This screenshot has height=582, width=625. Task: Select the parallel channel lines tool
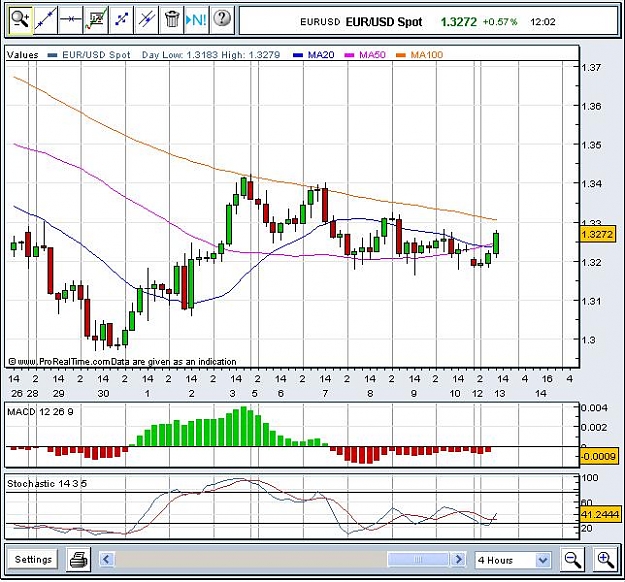(x=146, y=19)
